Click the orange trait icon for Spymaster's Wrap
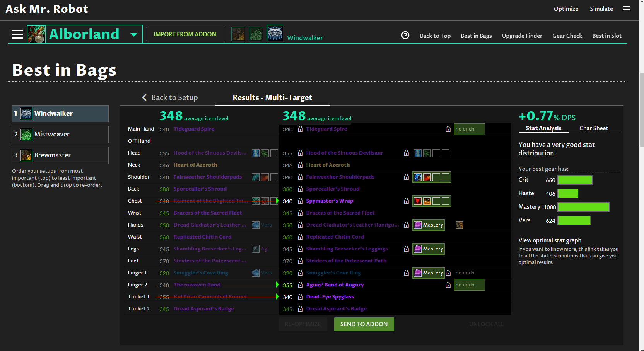Viewport: 644px width, 351px height. coord(427,201)
